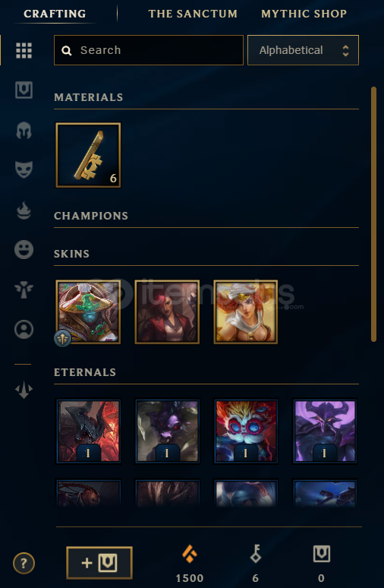Select the all-items grid filter icon
The width and height of the screenshot is (384, 588).
point(24,50)
